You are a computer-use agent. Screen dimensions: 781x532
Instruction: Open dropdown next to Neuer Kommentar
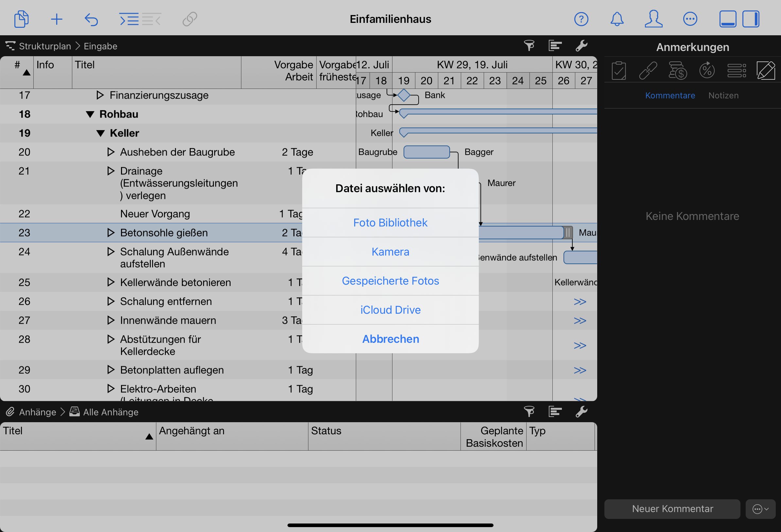tap(760, 509)
